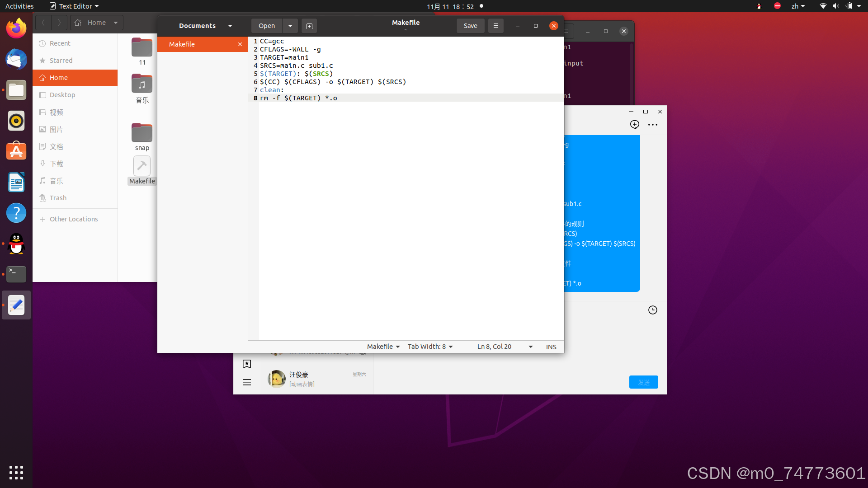Viewport: 868px width, 488px height.
Task: Open chat history via the clock icon
Action: pos(652,310)
